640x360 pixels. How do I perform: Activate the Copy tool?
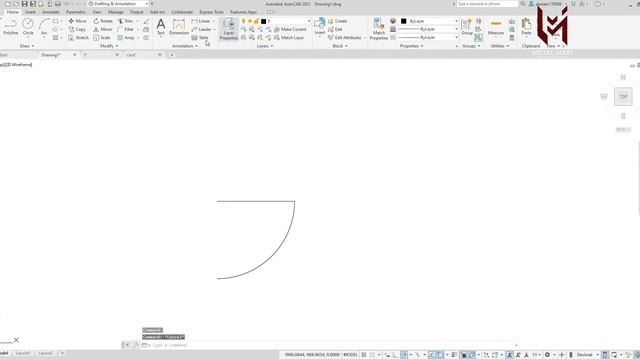pos(77,29)
